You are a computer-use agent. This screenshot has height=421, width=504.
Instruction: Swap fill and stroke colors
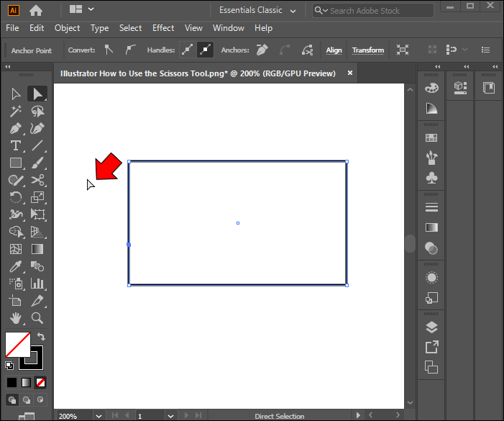(x=41, y=336)
